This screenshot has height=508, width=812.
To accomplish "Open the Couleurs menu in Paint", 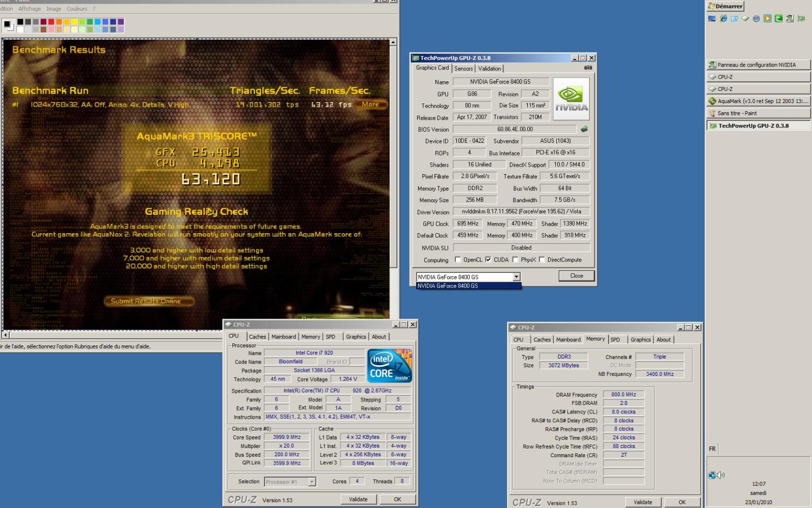I will pos(77,9).
